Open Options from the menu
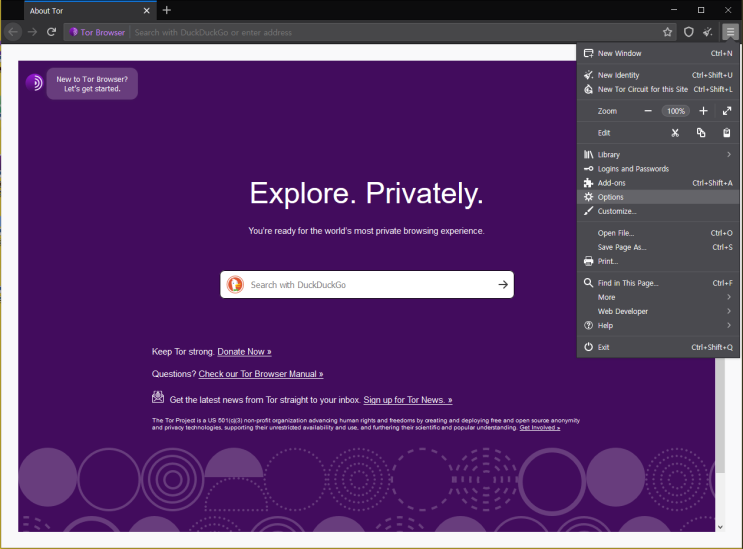 tap(658, 197)
